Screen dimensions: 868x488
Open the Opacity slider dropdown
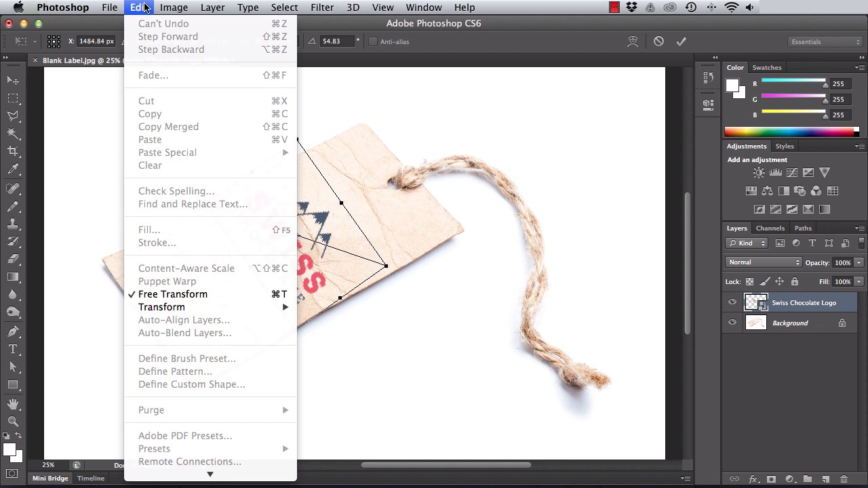859,263
